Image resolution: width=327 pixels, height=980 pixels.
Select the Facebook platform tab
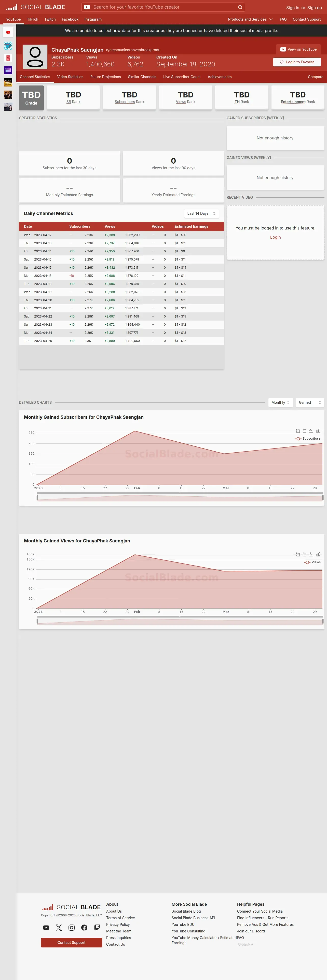coord(70,19)
